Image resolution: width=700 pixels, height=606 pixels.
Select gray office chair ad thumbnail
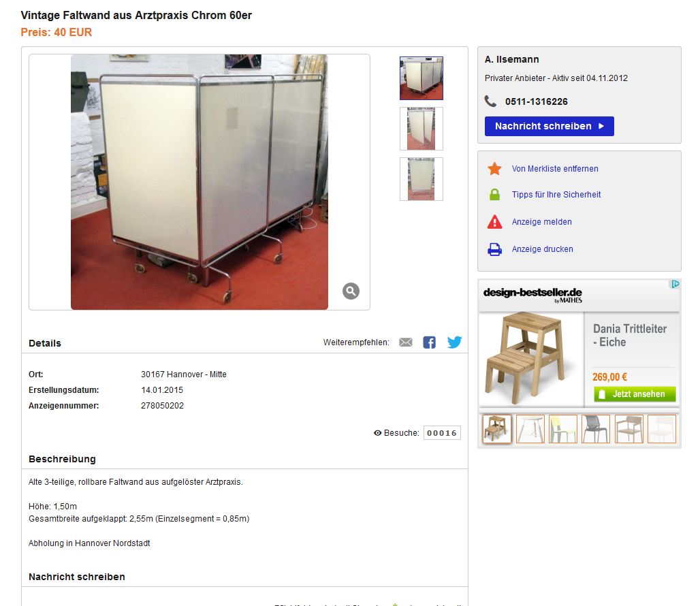pos(596,429)
